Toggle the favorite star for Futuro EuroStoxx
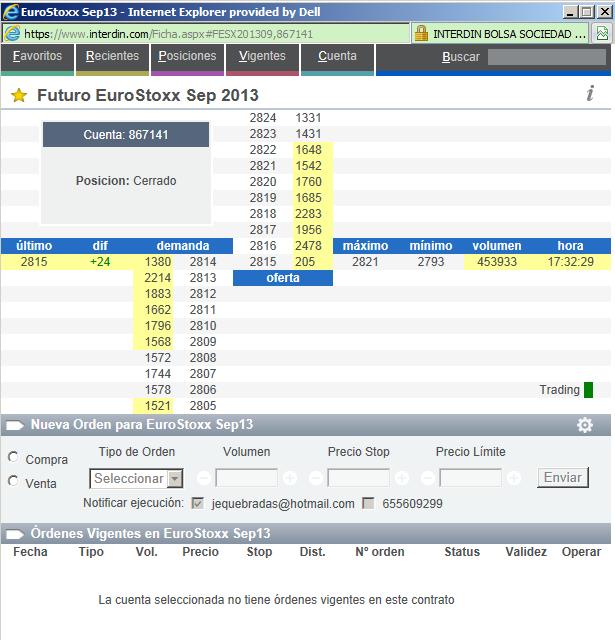615x640 pixels. pos(19,96)
